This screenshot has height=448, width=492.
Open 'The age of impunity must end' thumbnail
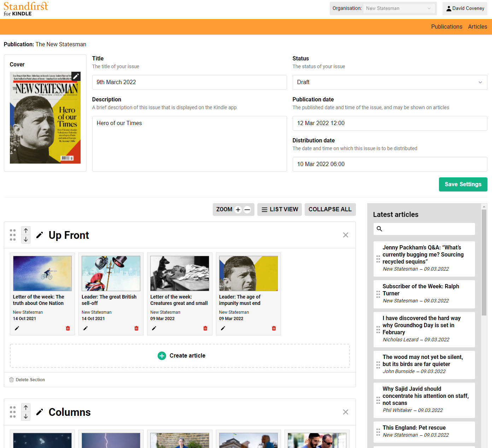[248, 273]
